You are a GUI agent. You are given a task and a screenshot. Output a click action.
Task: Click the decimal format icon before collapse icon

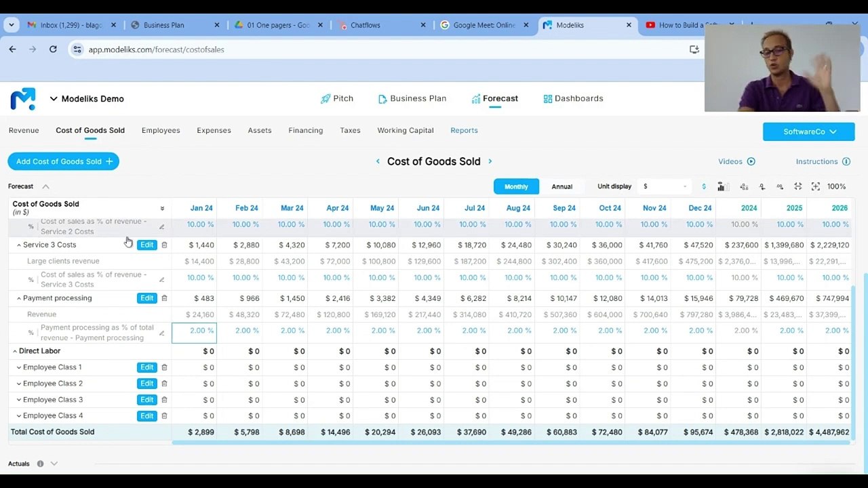[780, 186]
